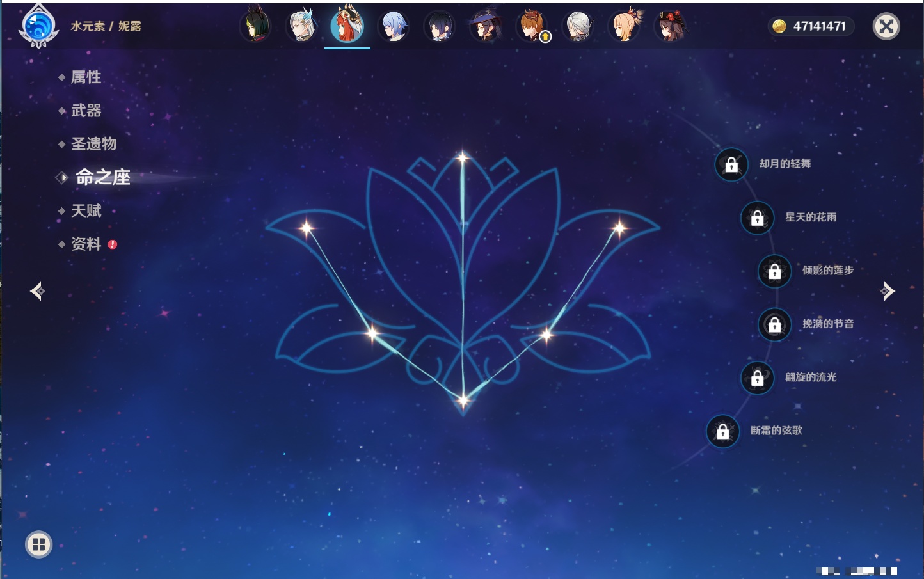924x579 pixels.
Task: Click the Mora amount 47141471
Action: click(819, 26)
